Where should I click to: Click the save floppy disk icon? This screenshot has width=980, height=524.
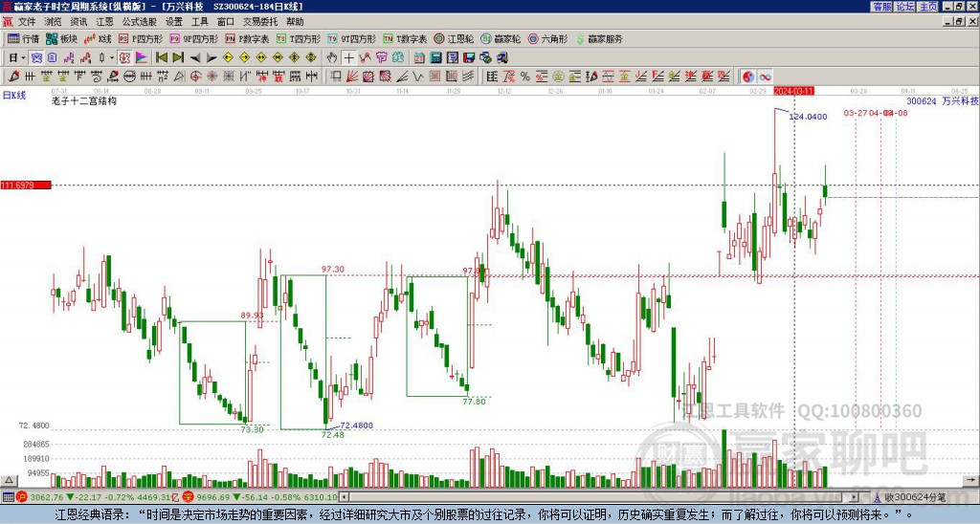point(469,58)
